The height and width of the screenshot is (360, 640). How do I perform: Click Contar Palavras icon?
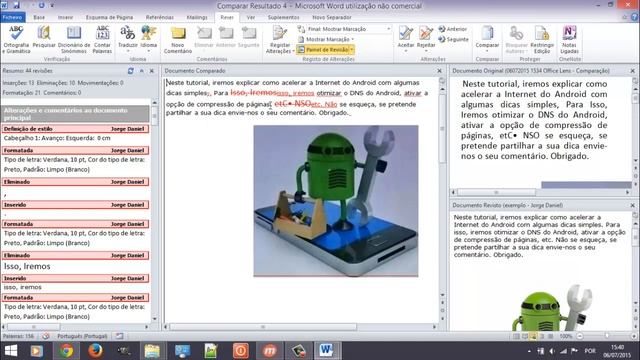[x=102, y=39]
